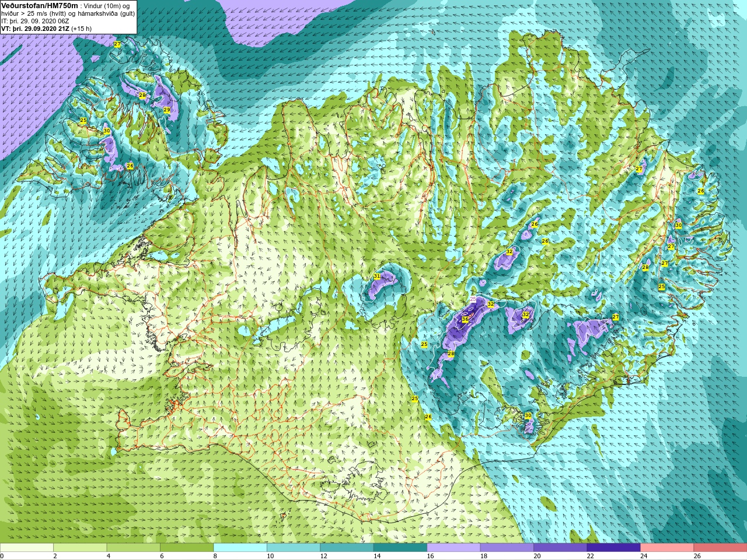Click the legend scale label '24'
747x560 pixels.
pyautogui.click(x=644, y=556)
